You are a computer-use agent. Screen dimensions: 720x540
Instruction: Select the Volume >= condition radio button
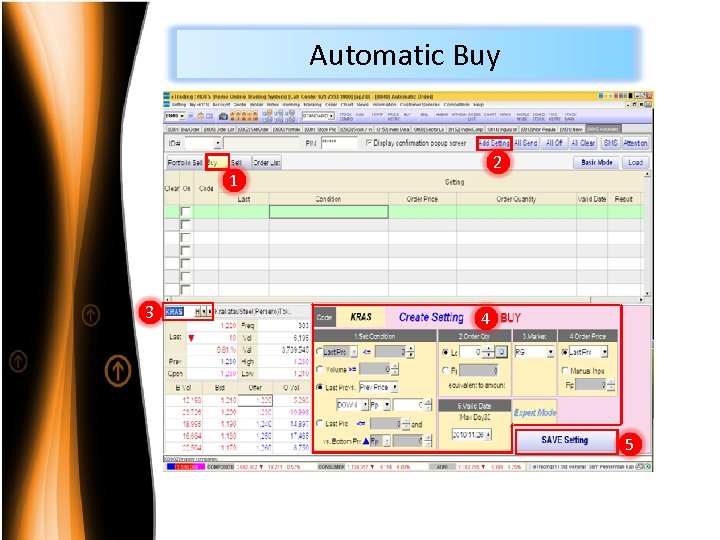(x=320, y=369)
